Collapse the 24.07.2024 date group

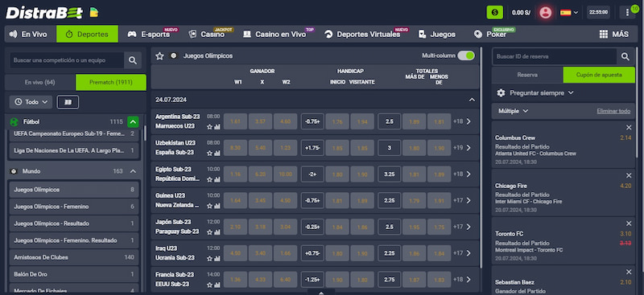[x=472, y=100]
